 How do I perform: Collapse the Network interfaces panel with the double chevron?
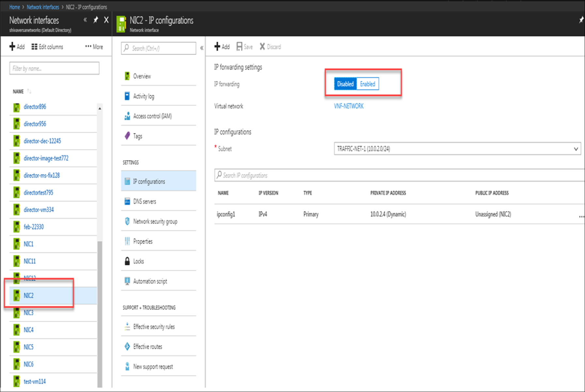coord(85,20)
